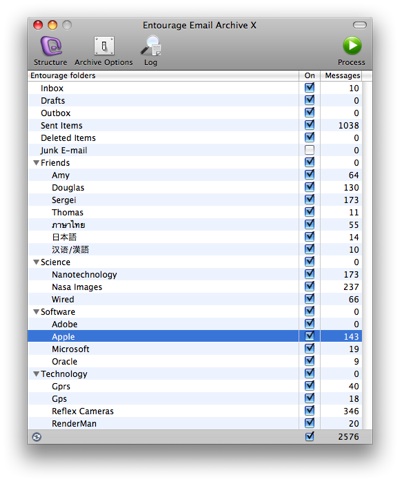Collapse the Software folder group
Screen dimensions: 400x482
[36, 312]
